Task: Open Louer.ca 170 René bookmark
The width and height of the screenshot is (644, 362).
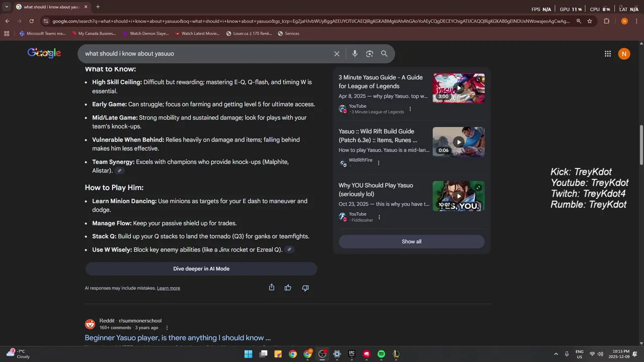Action: click(250, 34)
